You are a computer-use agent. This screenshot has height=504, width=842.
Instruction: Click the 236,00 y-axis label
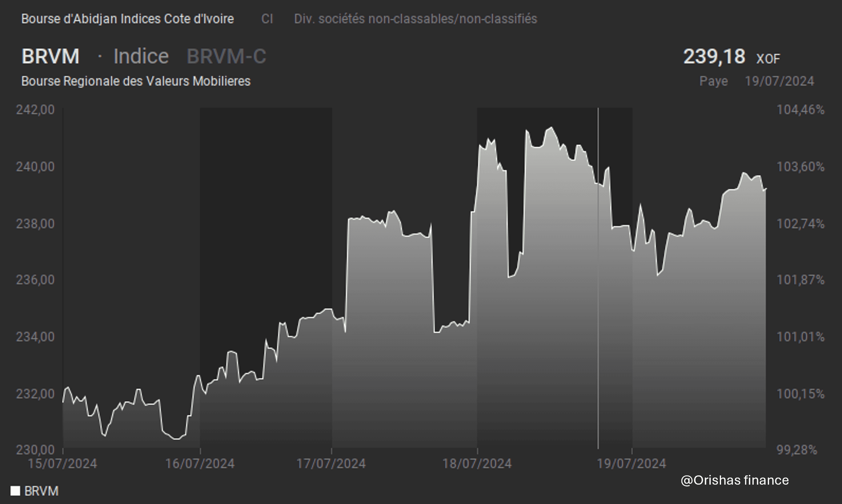pyautogui.click(x=35, y=280)
